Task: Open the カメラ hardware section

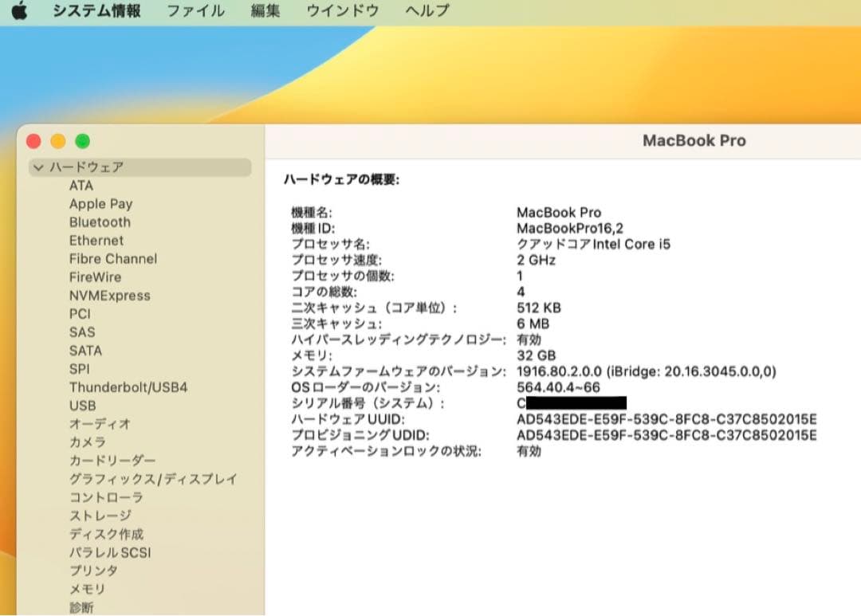Action: [86, 442]
